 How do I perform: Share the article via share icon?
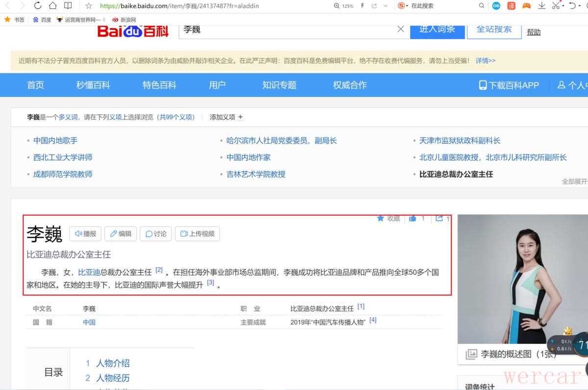coord(439,218)
